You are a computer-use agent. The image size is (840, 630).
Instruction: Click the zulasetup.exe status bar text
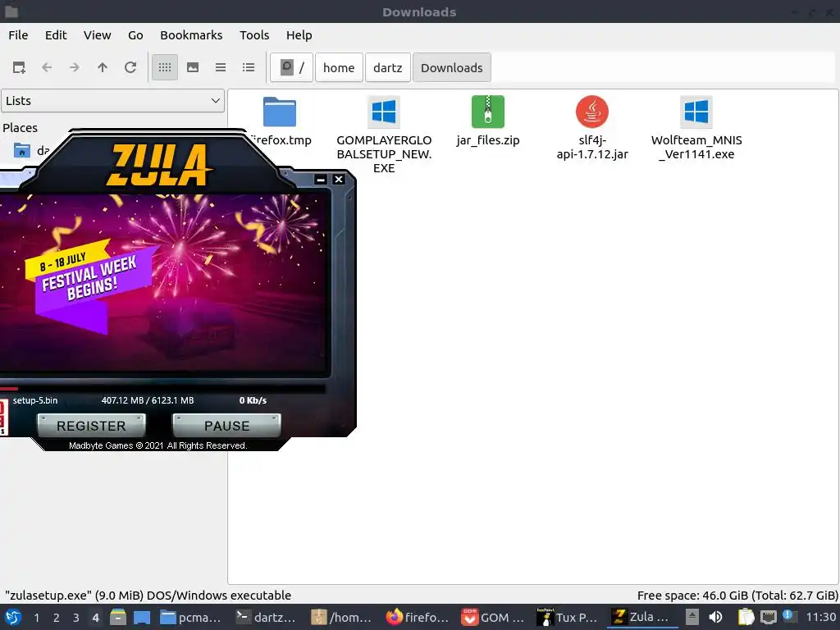point(148,596)
